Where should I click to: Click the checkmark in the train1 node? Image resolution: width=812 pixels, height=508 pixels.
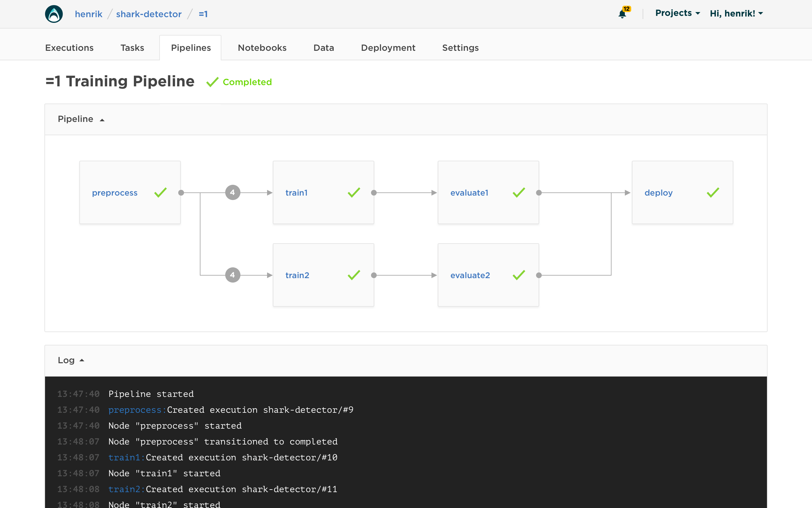point(354,192)
